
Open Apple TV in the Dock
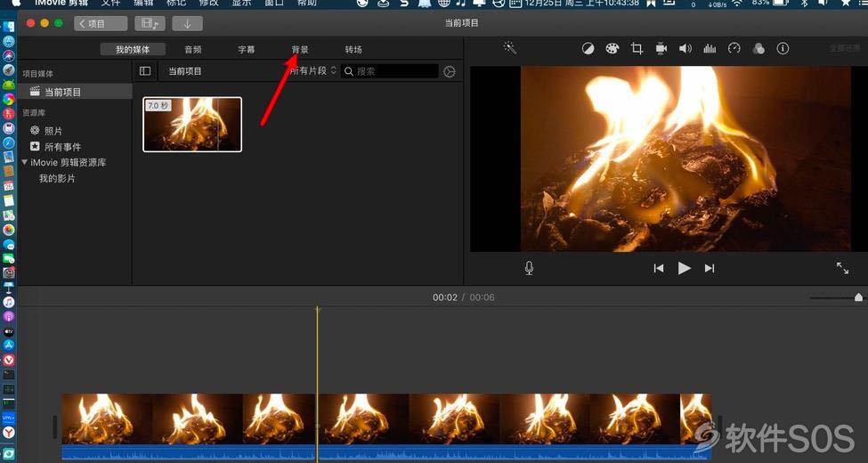coord(9,331)
